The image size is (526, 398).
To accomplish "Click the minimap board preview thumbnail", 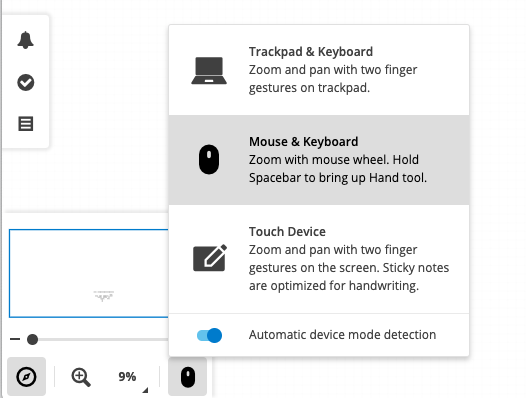I will 89,273.
